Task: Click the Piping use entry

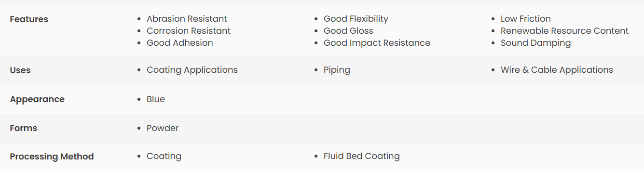Action: tap(337, 70)
